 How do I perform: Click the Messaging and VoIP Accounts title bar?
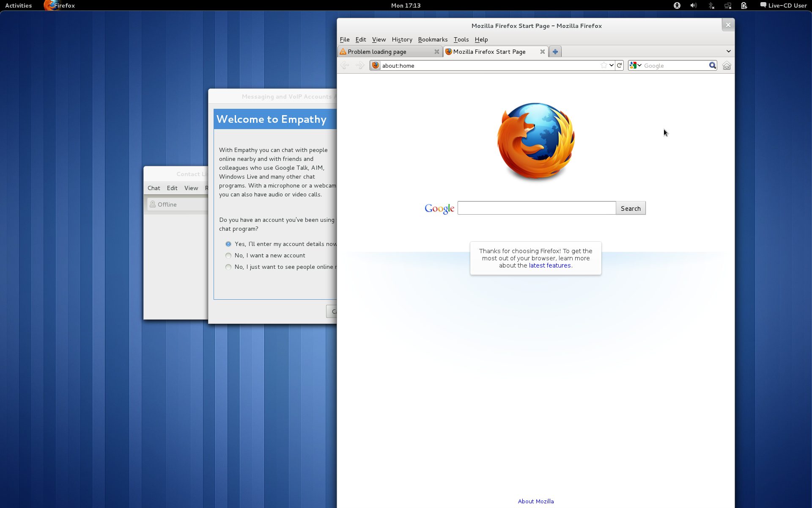click(x=273, y=97)
